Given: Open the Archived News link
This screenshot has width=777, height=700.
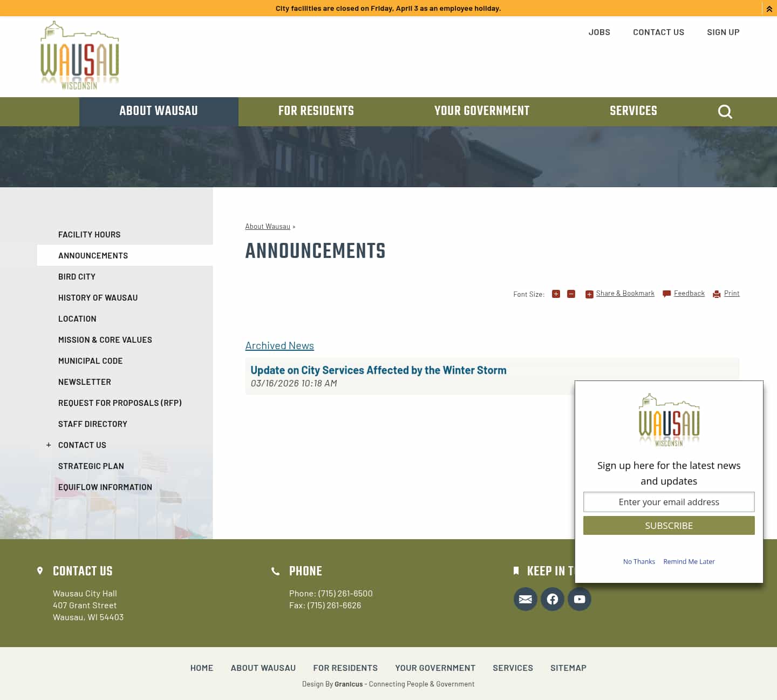Looking at the screenshot, I should 280,345.
